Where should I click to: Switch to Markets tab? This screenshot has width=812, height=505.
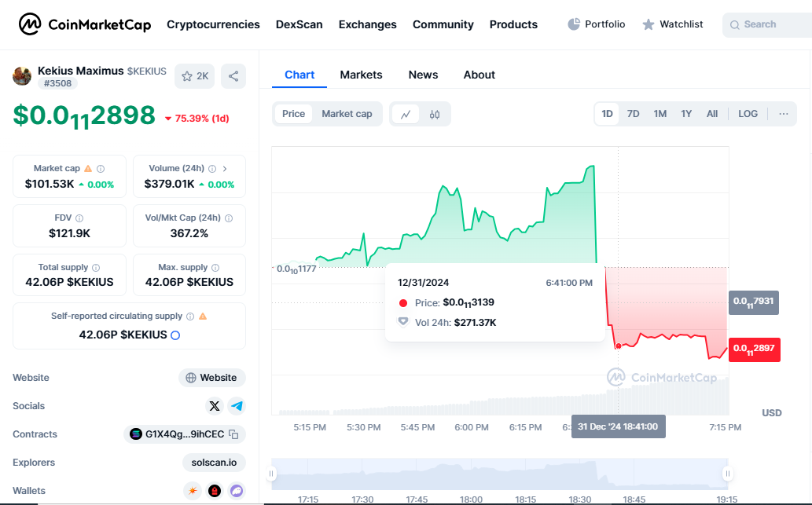[x=361, y=75]
